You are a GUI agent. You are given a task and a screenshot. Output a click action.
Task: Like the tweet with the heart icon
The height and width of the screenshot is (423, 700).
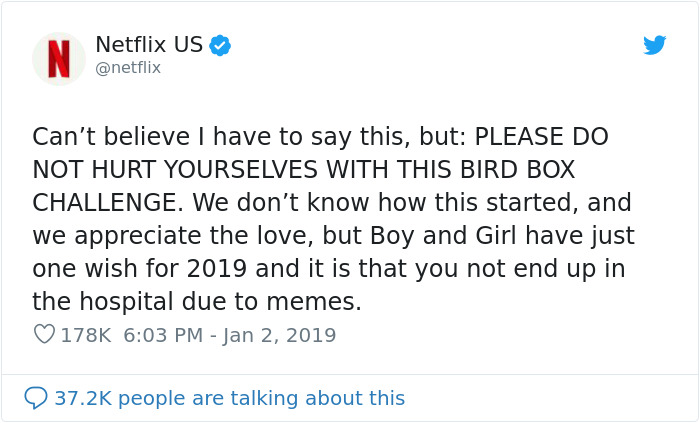tap(44, 335)
